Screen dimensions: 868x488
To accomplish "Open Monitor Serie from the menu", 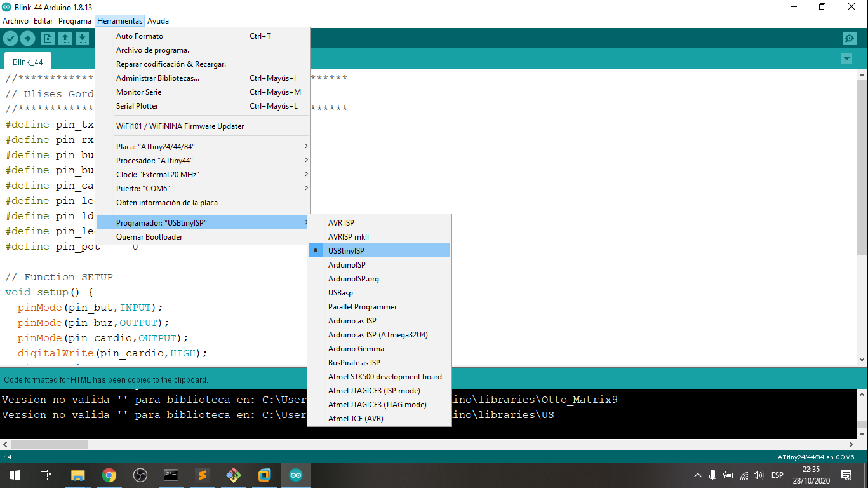I will [203, 92].
